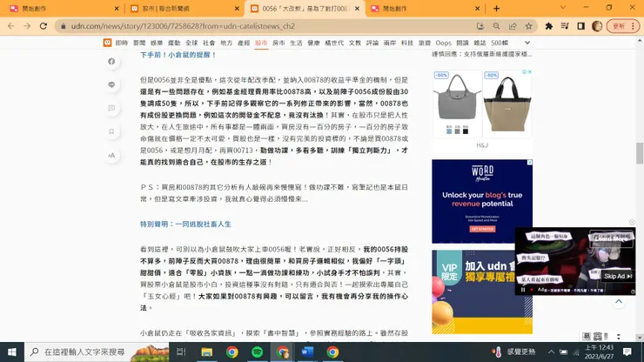
Task: Open Task View on the taskbar
Action: (181, 352)
